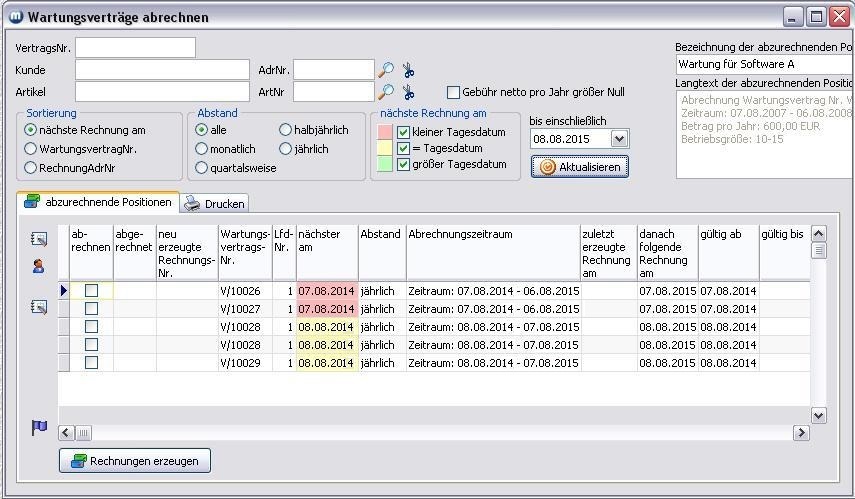
Task: Click the 'Rechnungen erzeugen' button
Action: click(135, 461)
